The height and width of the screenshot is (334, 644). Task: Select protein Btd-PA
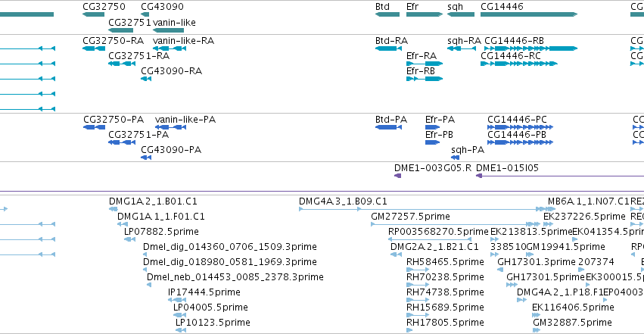coord(388,127)
